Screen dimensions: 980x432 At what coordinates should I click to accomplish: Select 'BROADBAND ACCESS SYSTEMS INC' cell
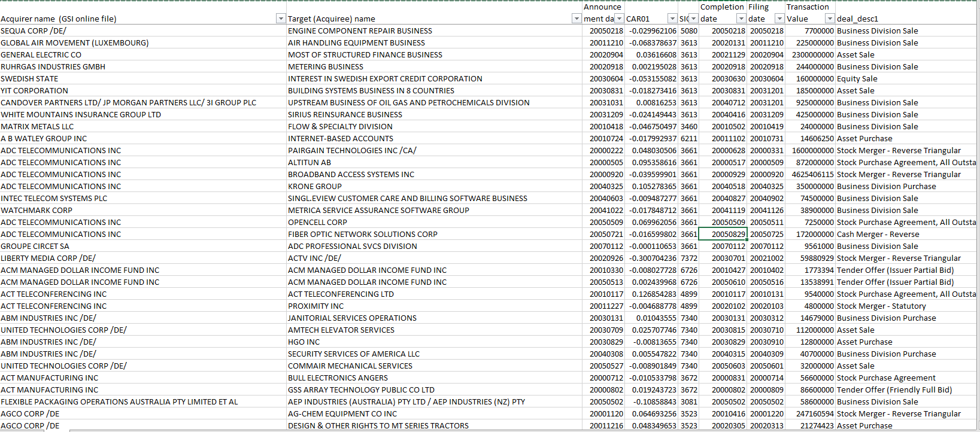[x=434, y=174]
